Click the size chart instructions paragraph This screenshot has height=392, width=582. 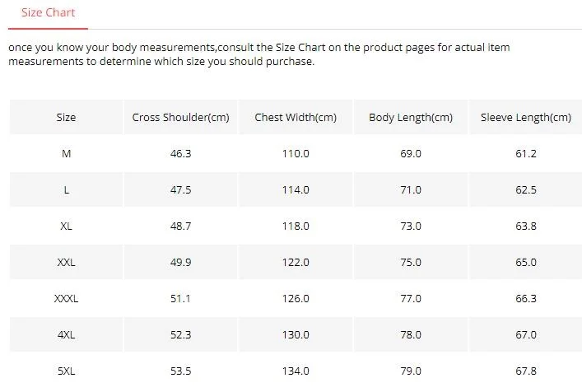(x=258, y=54)
